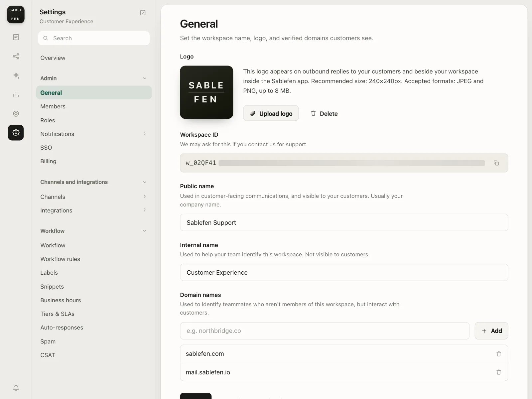Open the inbox icon in left rail

click(16, 37)
